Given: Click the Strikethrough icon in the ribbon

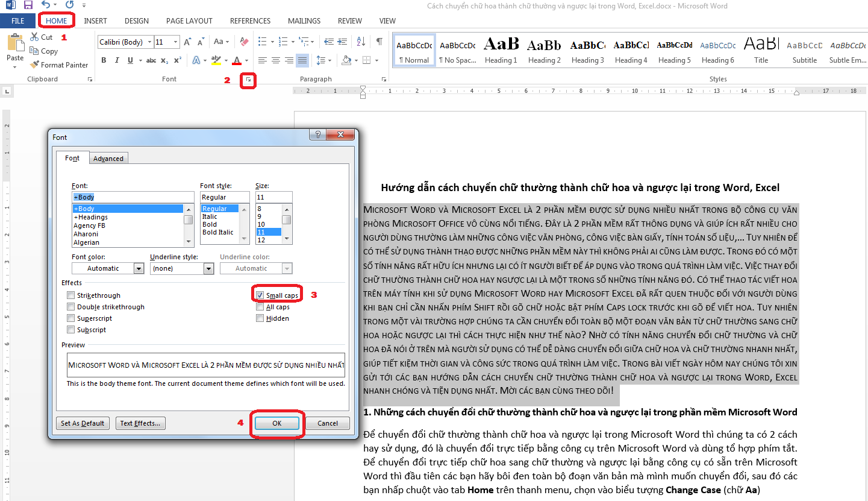Looking at the screenshot, I should (x=150, y=61).
